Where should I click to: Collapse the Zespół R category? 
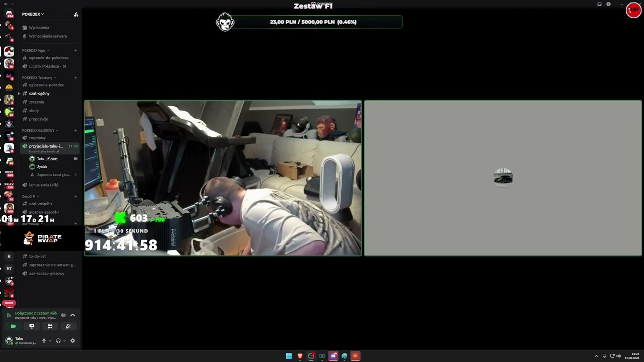[x=30, y=197]
